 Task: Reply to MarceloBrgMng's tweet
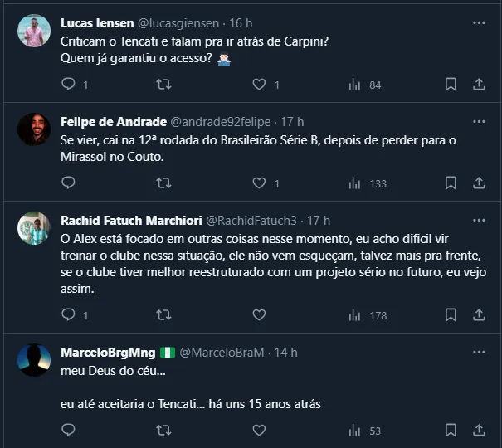pos(69,431)
